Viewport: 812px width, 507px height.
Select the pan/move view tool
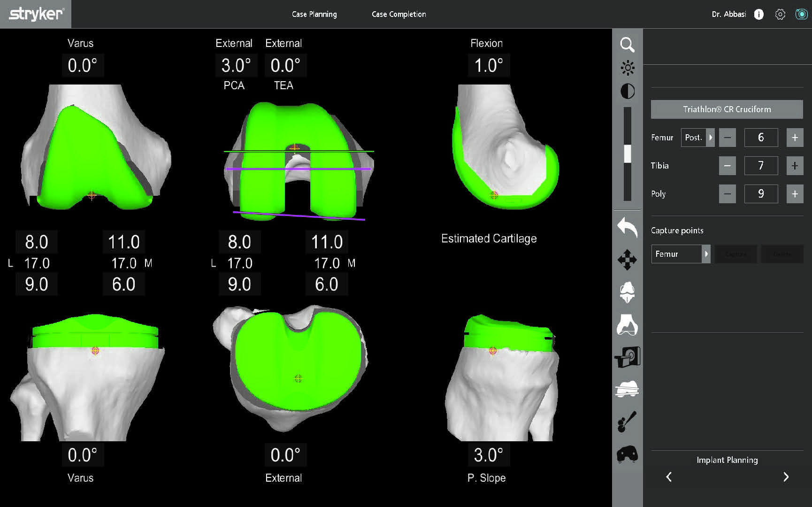628,260
